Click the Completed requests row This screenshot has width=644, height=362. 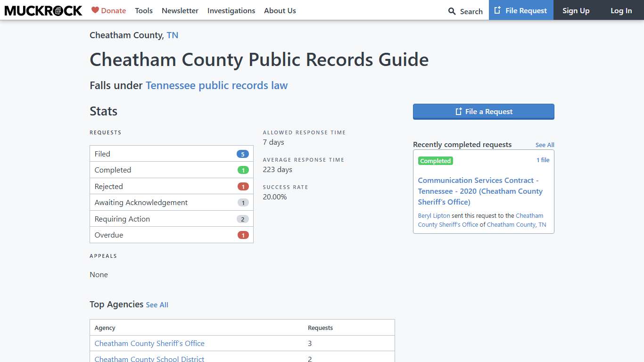click(172, 170)
